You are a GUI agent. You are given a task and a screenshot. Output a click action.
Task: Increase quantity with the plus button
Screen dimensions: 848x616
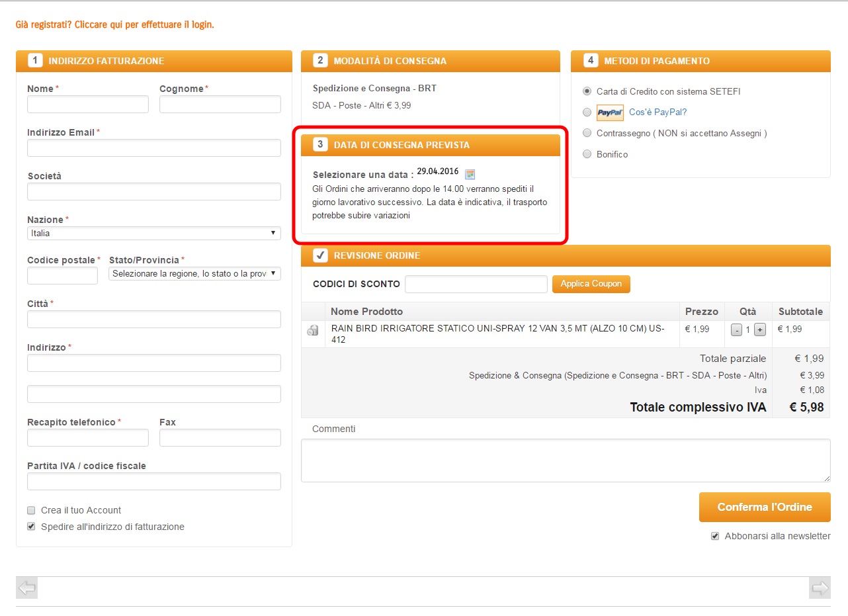[x=759, y=330]
